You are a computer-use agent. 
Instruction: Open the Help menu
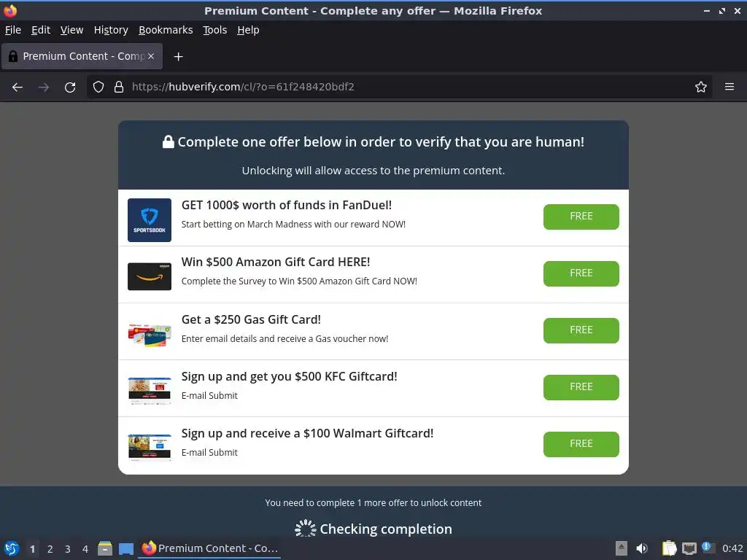click(248, 30)
